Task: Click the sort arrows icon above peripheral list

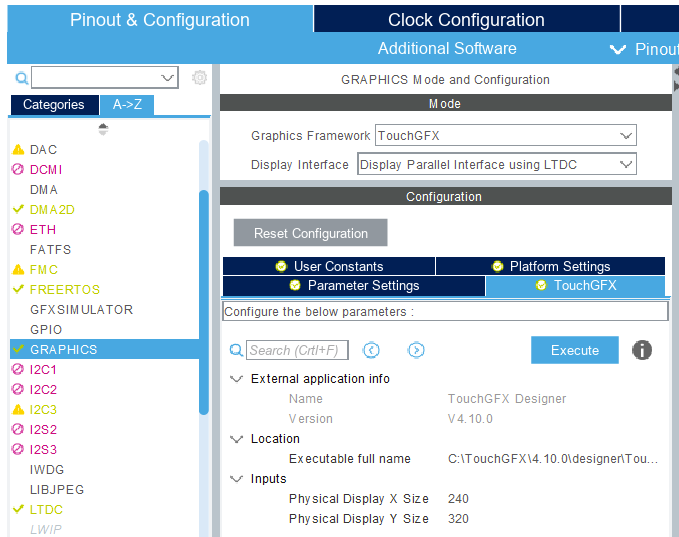Action: click(103, 129)
